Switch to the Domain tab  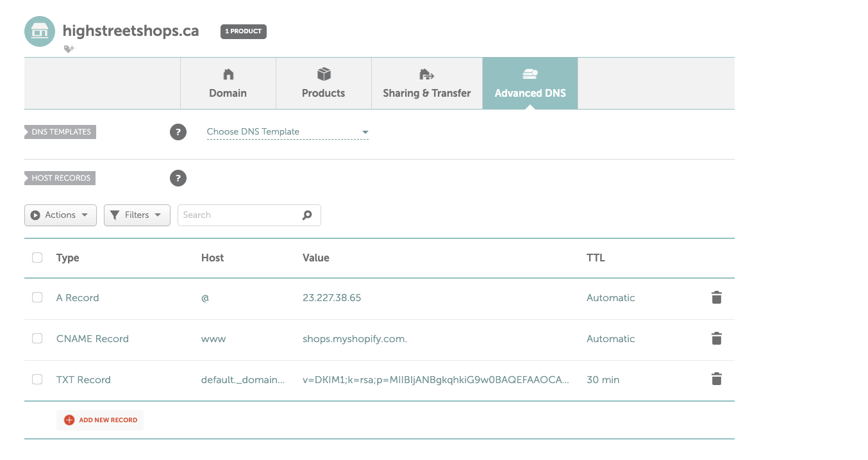pos(228,84)
